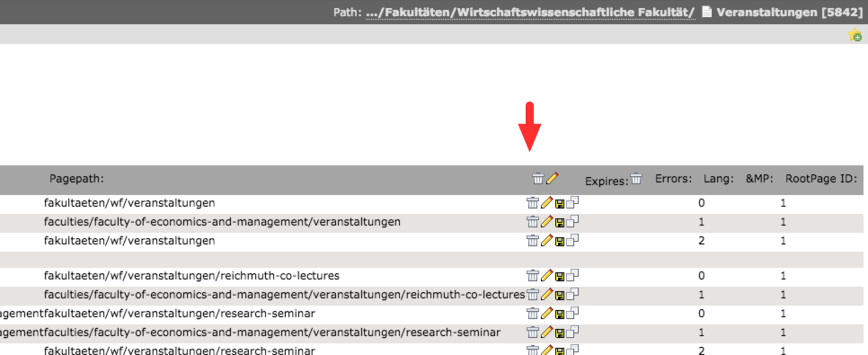Viewport: 868px width, 355px height.
Task: Click the Errors column header
Action: [x=674, y=178]
